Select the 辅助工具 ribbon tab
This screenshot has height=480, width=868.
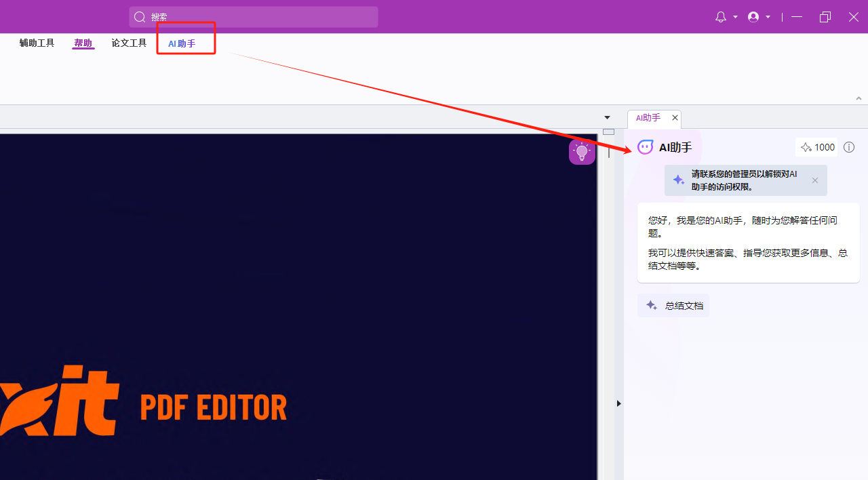[37, 43]
